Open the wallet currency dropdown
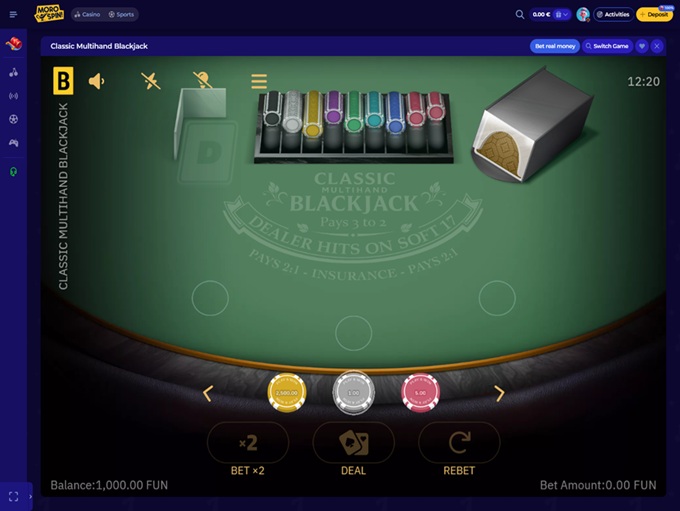Viewport: 680px width, 511px height. (x=562, y=14)
